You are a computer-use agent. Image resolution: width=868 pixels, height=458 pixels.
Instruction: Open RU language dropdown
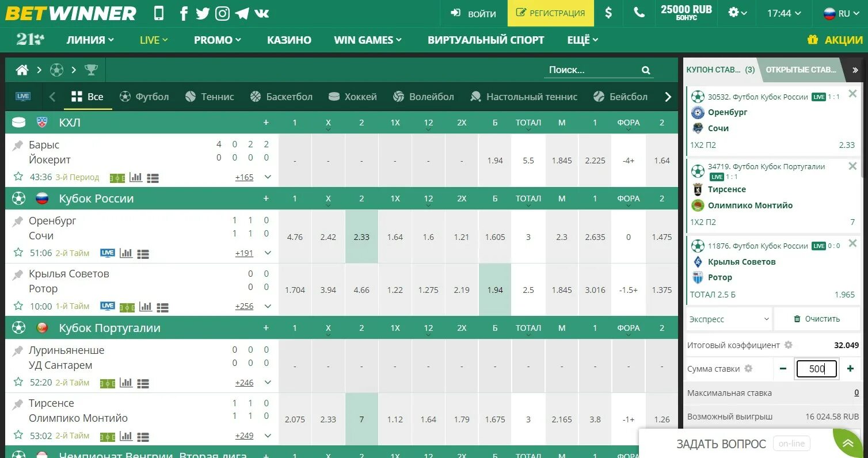point(841,13)
